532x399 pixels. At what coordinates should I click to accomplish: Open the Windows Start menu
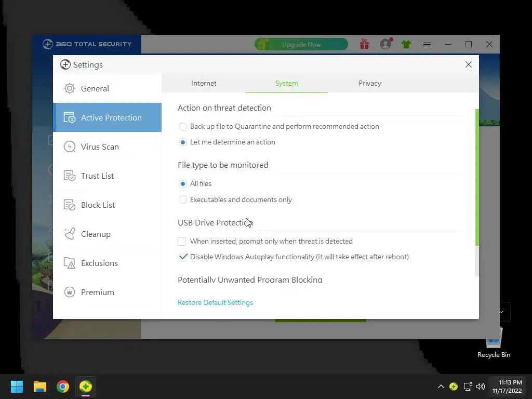(17, 387)
